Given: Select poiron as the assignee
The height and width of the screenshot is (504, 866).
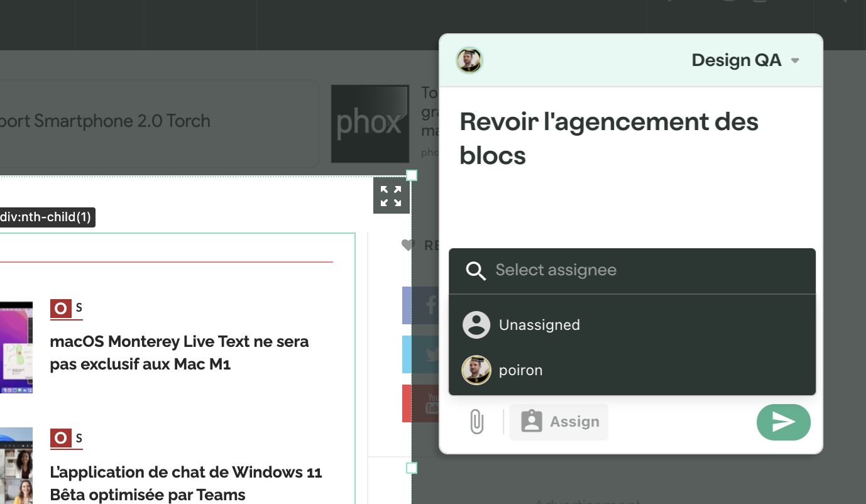Looking at the screenshot, I should click(x=520, y=370).
